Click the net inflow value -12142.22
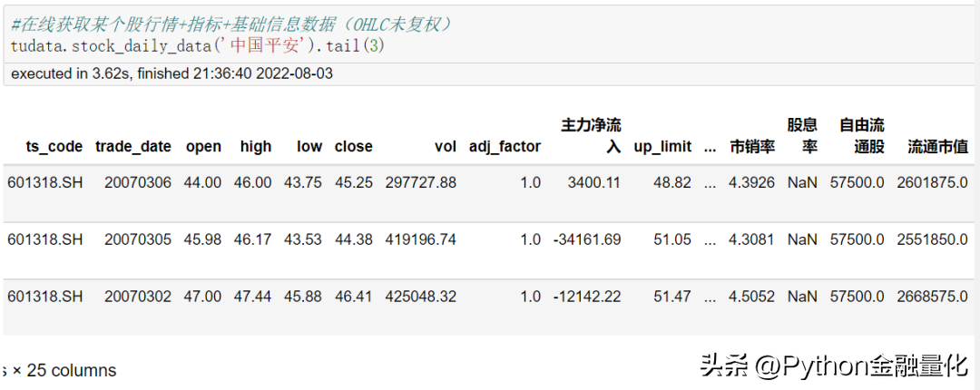Viewport: 980px width, 390px height. point(587,297)
